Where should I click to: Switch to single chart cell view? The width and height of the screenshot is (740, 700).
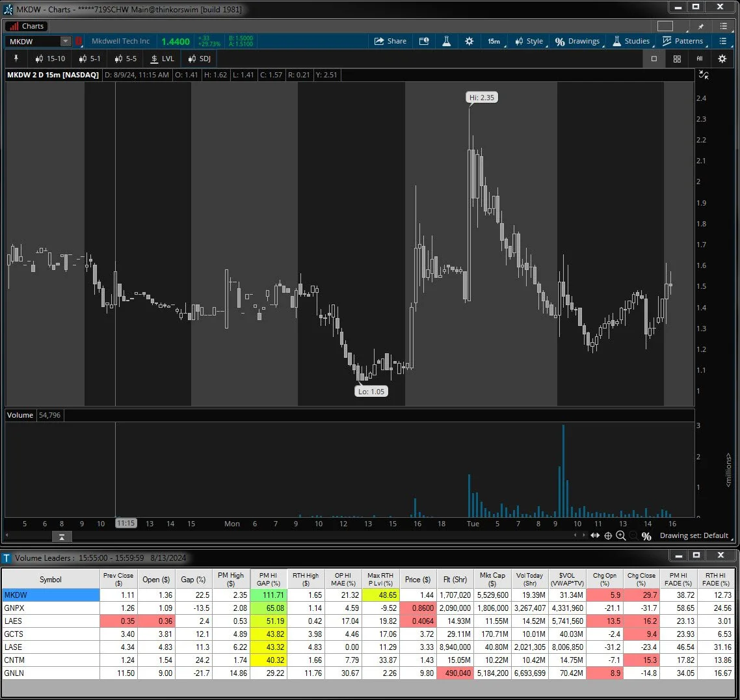[x=654, y=59]
